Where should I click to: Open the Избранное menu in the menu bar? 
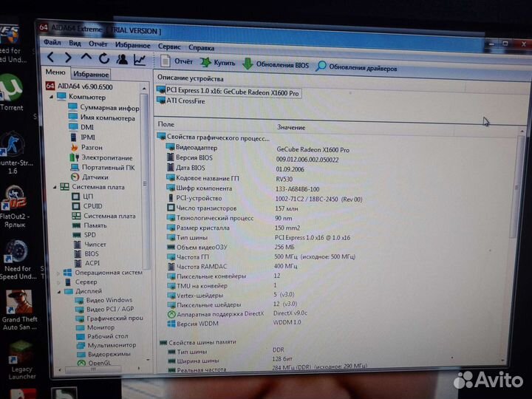pos(133,45)
